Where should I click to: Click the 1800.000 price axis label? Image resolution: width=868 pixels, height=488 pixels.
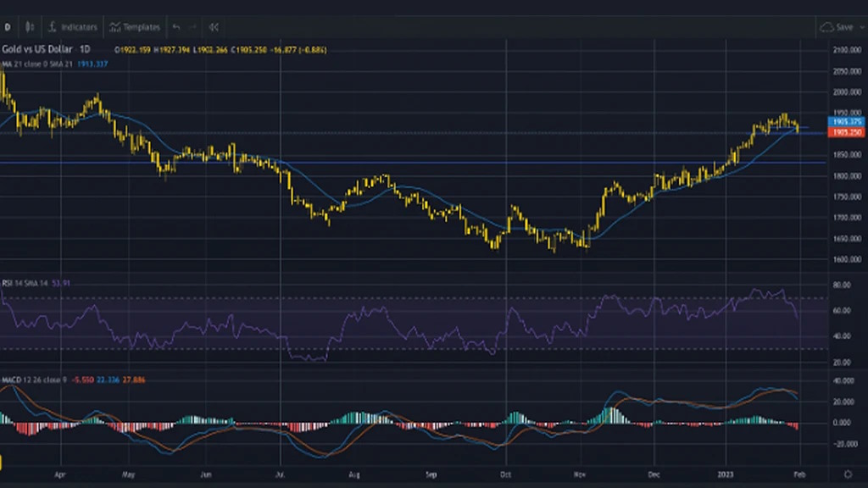tap(847, 176)
